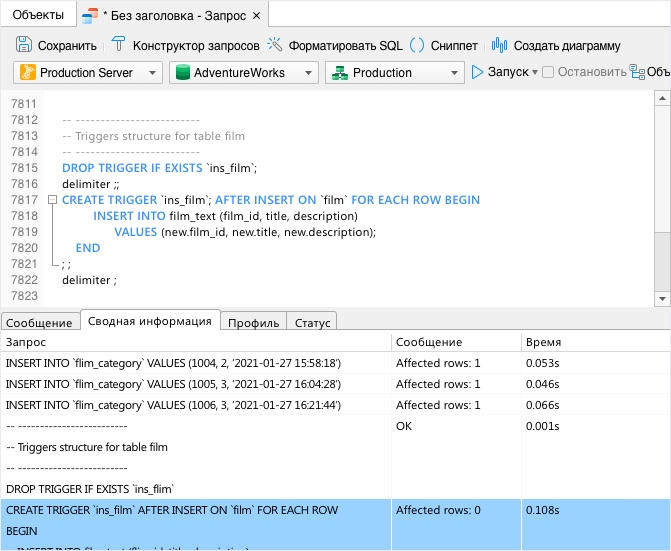Viewport: 671px width, 551px height.
Task: Click the Explain icon next to Остановить
Action: (x=636, y=73)
